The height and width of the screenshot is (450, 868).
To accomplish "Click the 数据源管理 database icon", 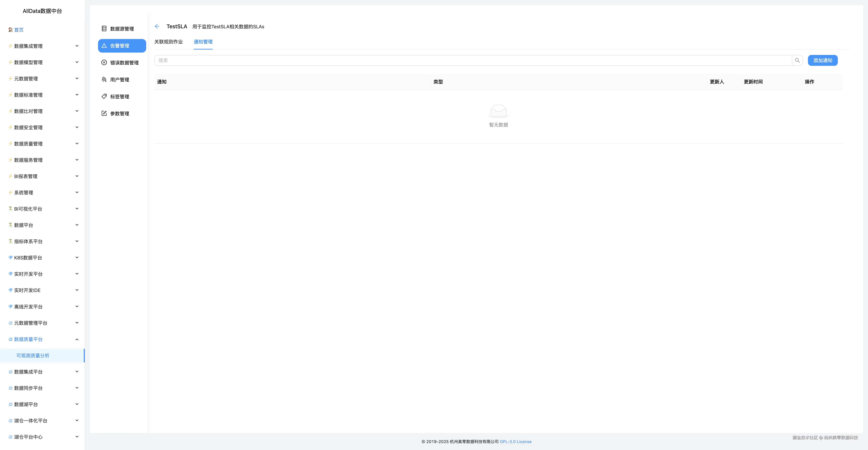I will click(x=104, y=29).
